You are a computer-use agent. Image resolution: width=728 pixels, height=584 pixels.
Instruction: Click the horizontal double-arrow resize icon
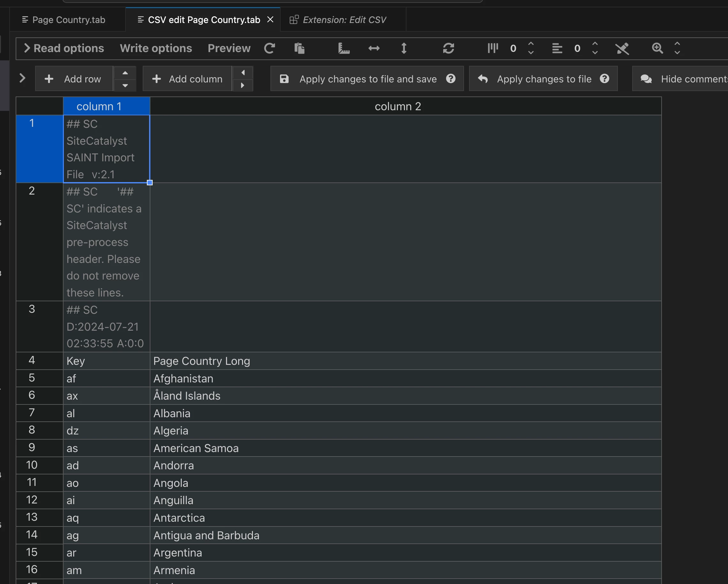(374, 48)
